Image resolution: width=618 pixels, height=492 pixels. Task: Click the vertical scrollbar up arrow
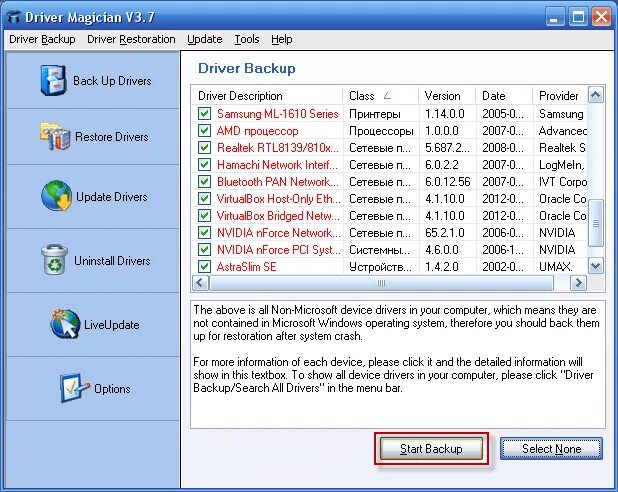pos(596,95)
